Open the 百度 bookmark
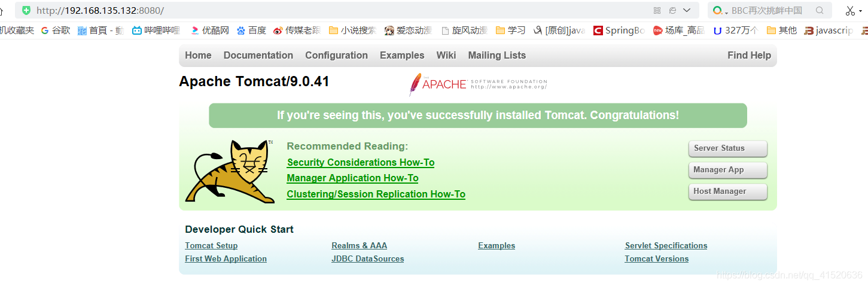Viewport: 868px width, 286px height. tap(251, 30)
